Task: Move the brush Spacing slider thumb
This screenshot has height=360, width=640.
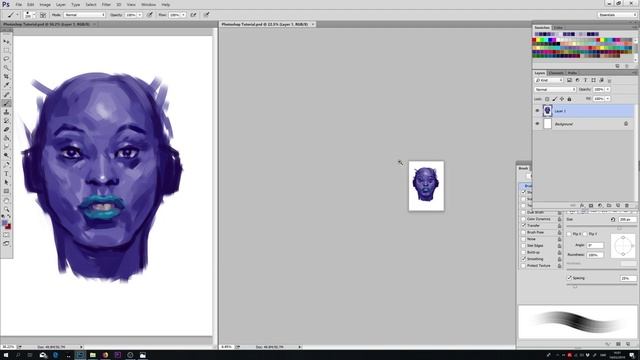Action: pyautogui.click(x=575, y=287)
